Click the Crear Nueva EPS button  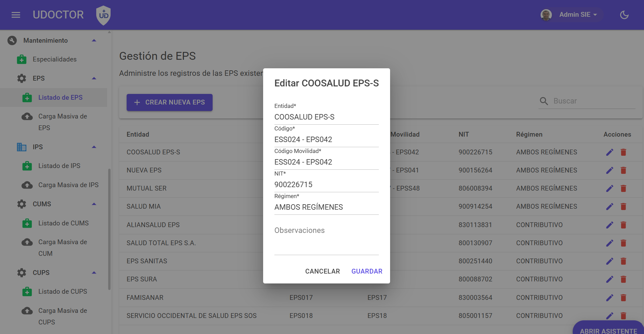click(x=170, y=102)
